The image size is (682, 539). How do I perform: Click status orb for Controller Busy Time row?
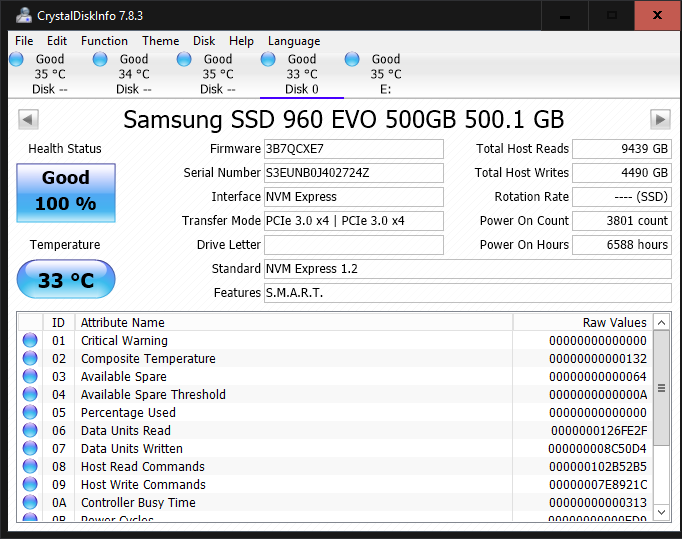(x=30, y=502)
